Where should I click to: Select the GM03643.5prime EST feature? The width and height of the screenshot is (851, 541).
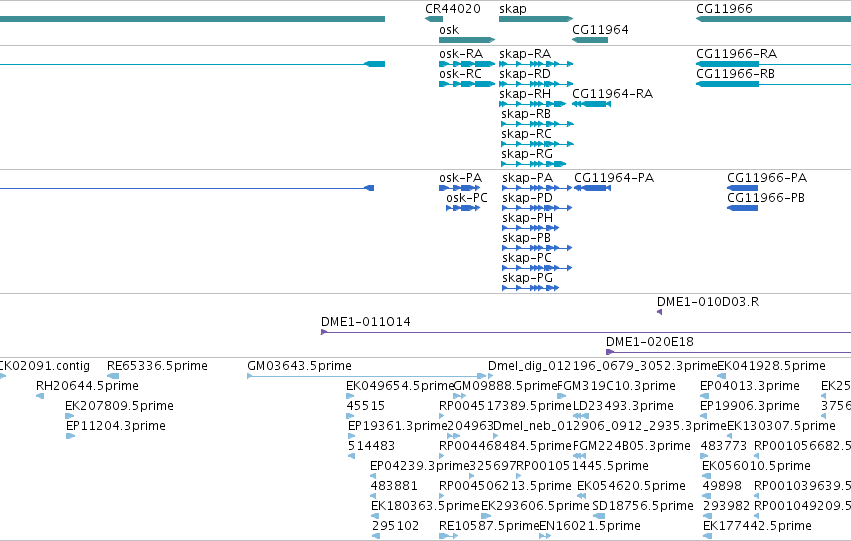tap(366, 376)
